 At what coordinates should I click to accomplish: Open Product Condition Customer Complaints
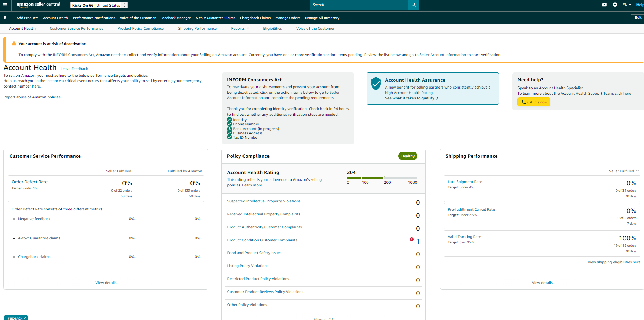pos(262,240)
